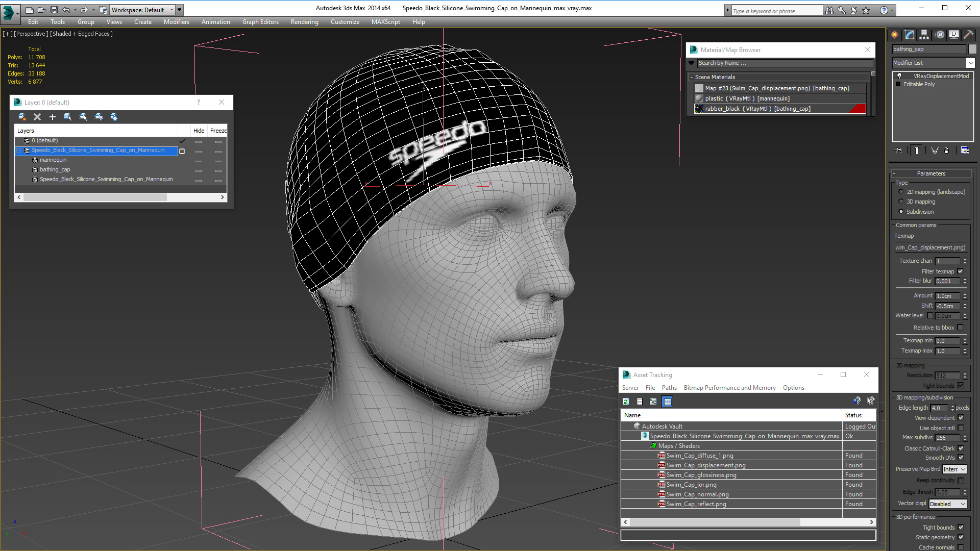Save the scene with floppy icon
This screenshot has width=980, height=551.
tap(54, 10)
